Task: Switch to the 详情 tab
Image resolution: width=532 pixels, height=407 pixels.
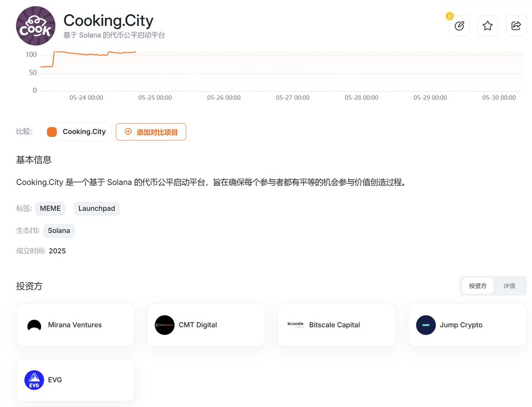Action: click(509, 286)
